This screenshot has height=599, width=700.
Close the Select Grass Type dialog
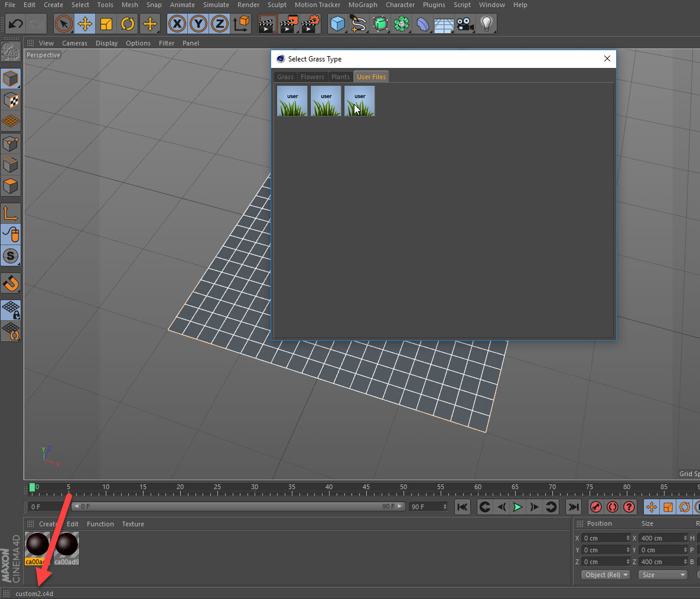(x=607, y=59)
